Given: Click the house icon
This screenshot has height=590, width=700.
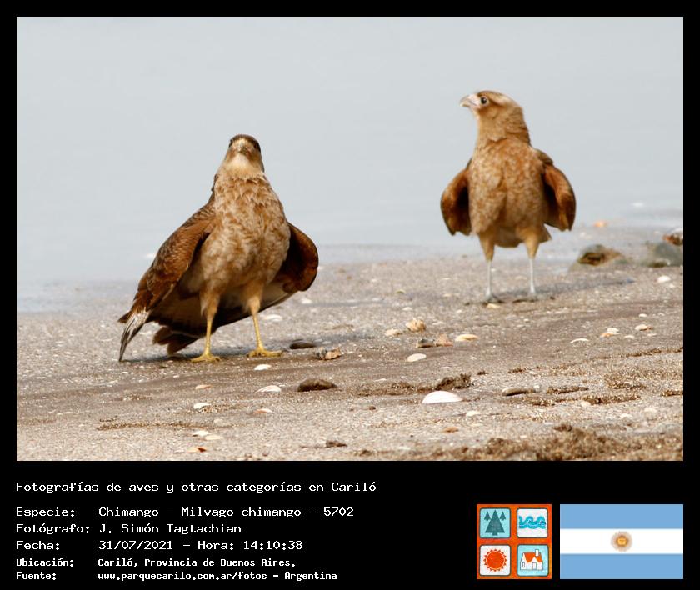Looking at the screenshot, I should [x=532, y=560].
